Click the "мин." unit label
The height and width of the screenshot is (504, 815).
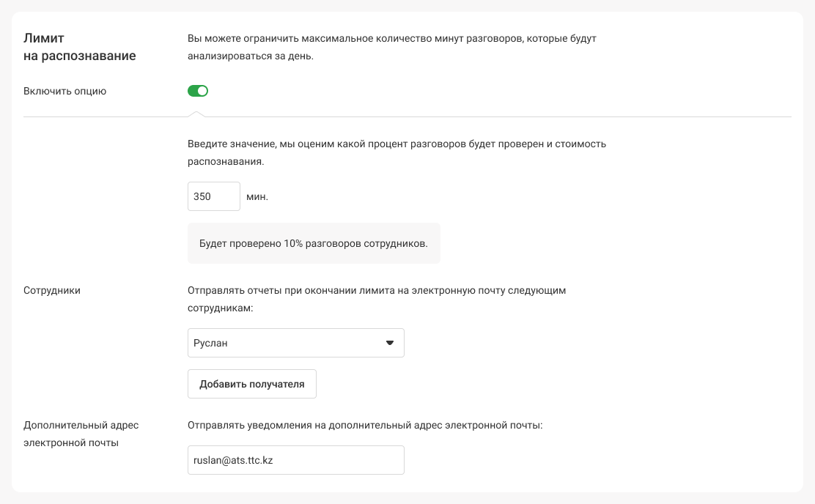(x=257, y=197)
